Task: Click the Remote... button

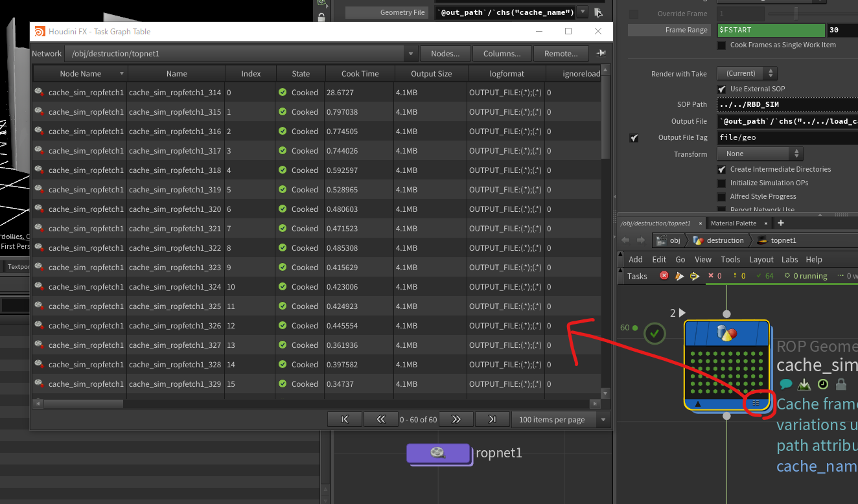Action: [x=561, y=54]
